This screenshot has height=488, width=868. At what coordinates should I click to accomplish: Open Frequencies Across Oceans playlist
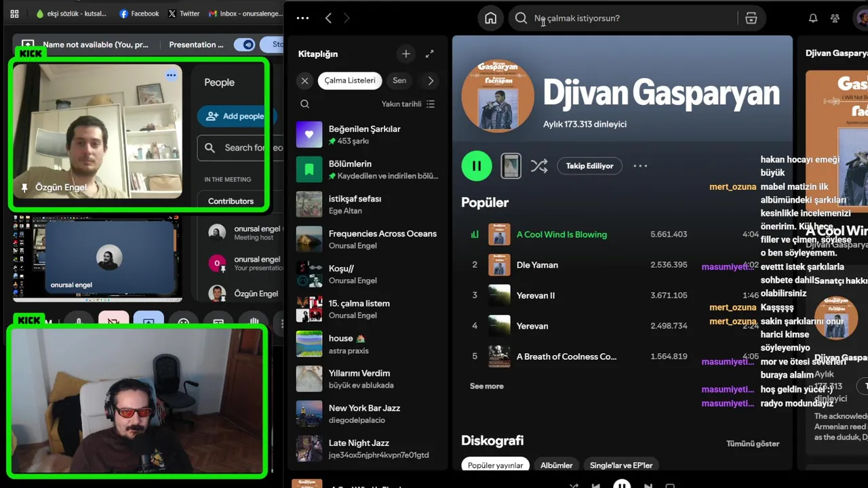367,239
